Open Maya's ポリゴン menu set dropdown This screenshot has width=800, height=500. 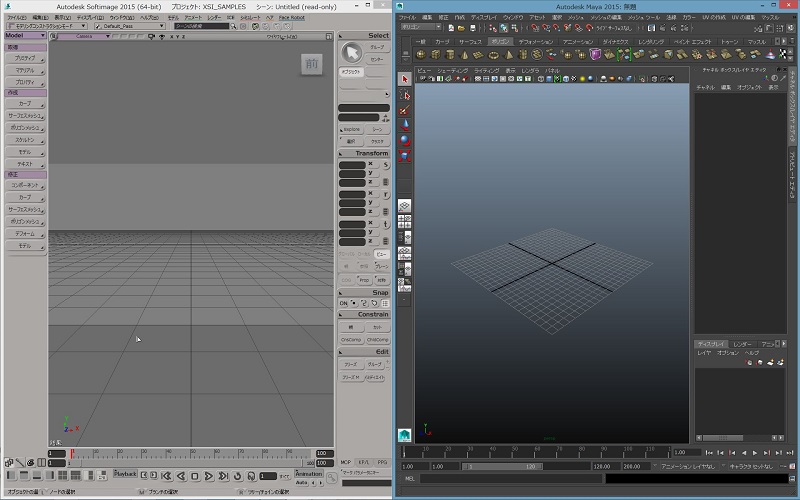[421, 27]
